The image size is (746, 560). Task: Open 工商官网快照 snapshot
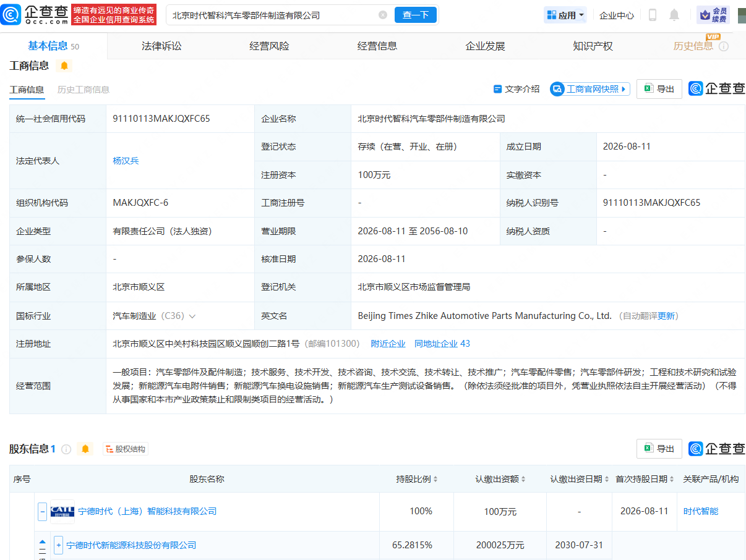pos(590,89)
